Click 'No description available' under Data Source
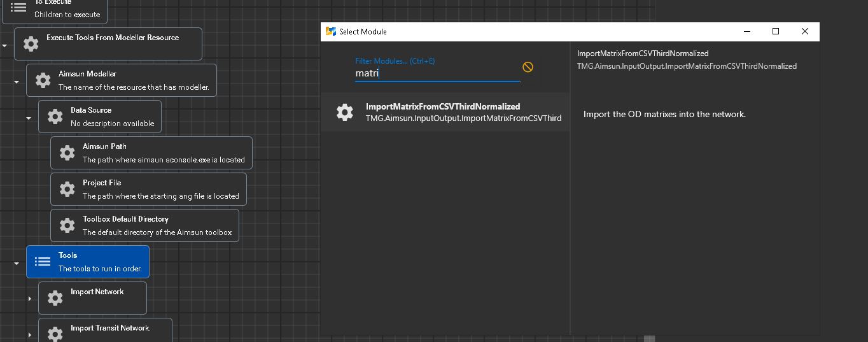 [112, 124]
